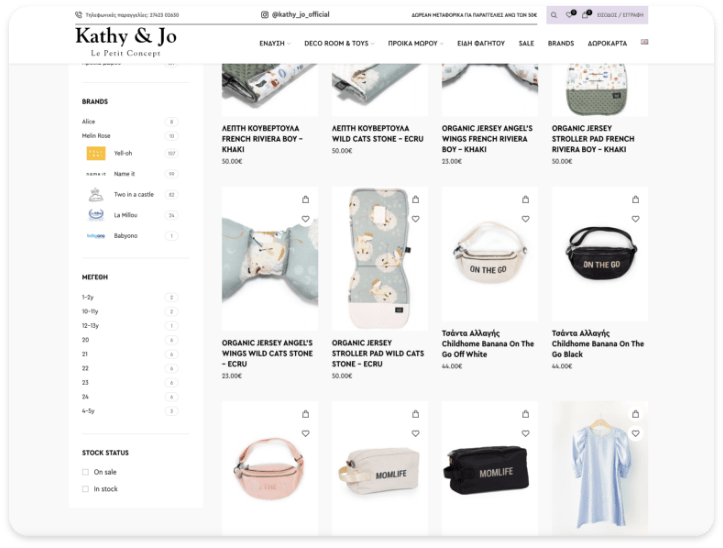
Task: Click the Yell-oh brand logo icon
Action: click(x=96, y=153)
